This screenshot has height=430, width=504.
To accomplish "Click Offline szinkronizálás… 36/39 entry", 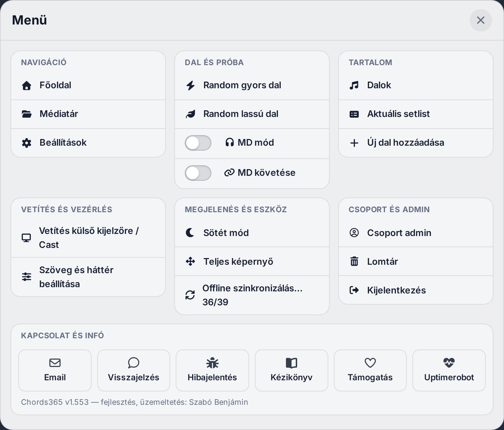I will [252, 295].
